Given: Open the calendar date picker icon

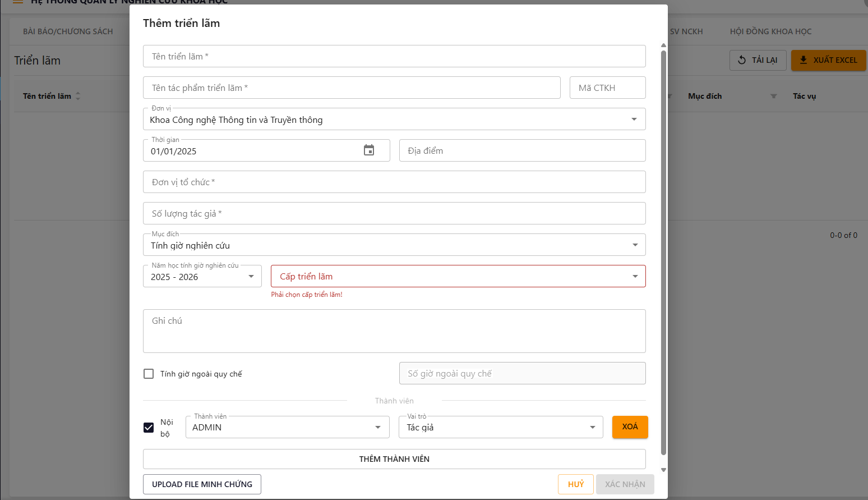Looking at the screenshot, I should coord(369,150).
